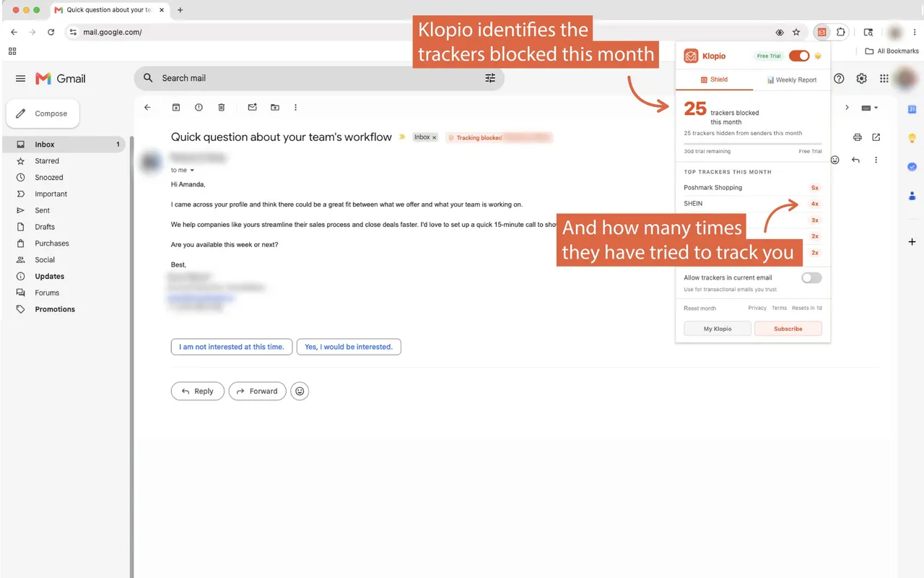Click the Compose button
The height and width of the screenshot is (578, 924).
click(x=43, y=113)
